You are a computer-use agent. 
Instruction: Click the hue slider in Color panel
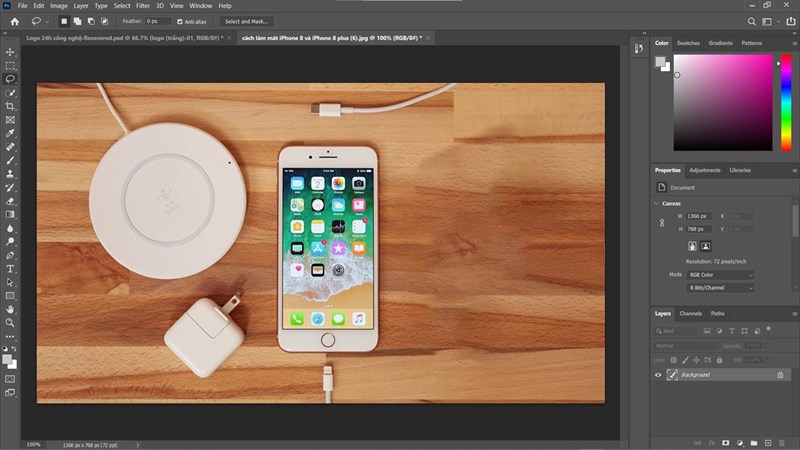click(x=786, y=102)
